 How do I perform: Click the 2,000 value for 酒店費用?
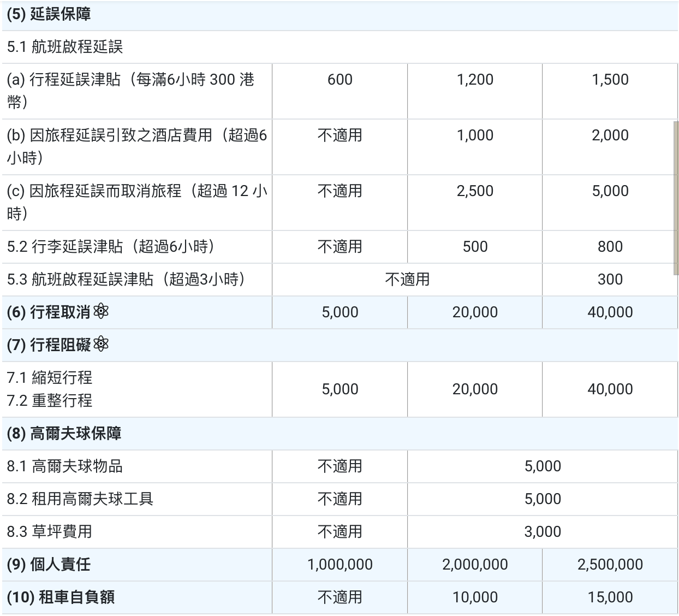(610, 135)
